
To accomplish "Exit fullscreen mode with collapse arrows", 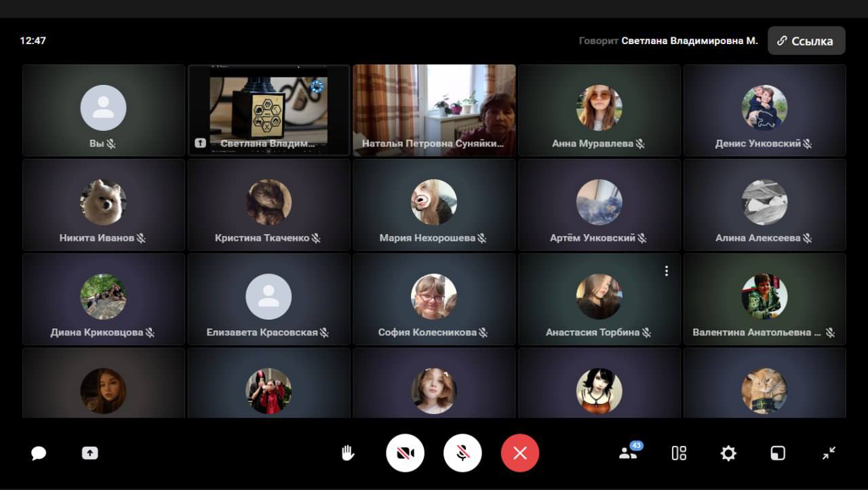I will (829, 453).
